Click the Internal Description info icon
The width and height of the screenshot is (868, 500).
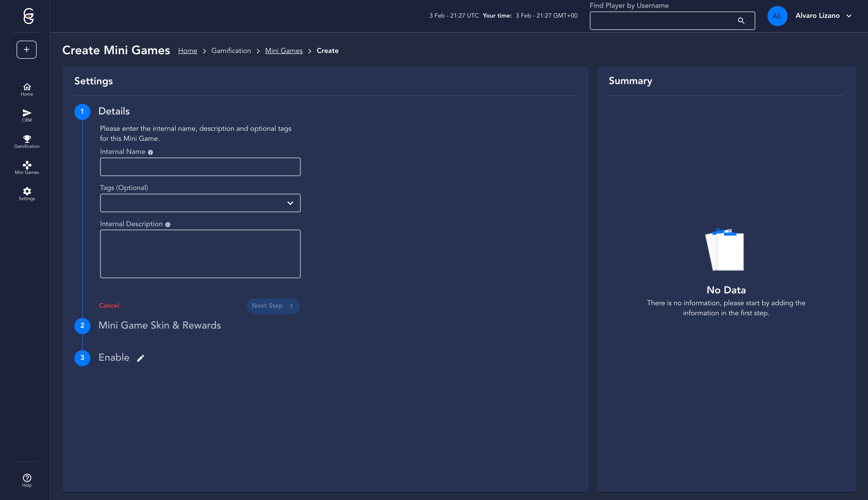[168, 225]
